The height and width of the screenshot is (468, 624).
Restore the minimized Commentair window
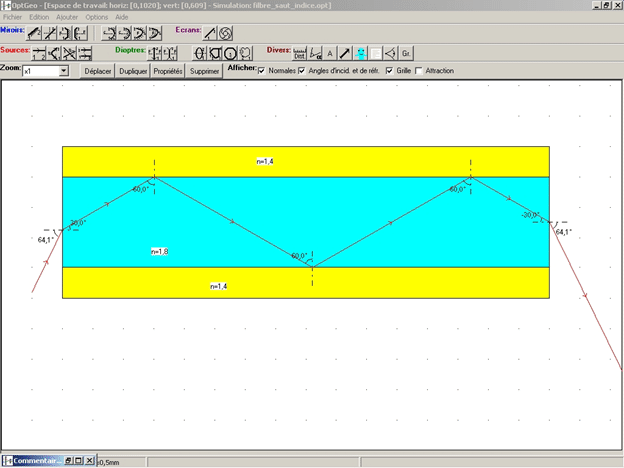[68, 461]
